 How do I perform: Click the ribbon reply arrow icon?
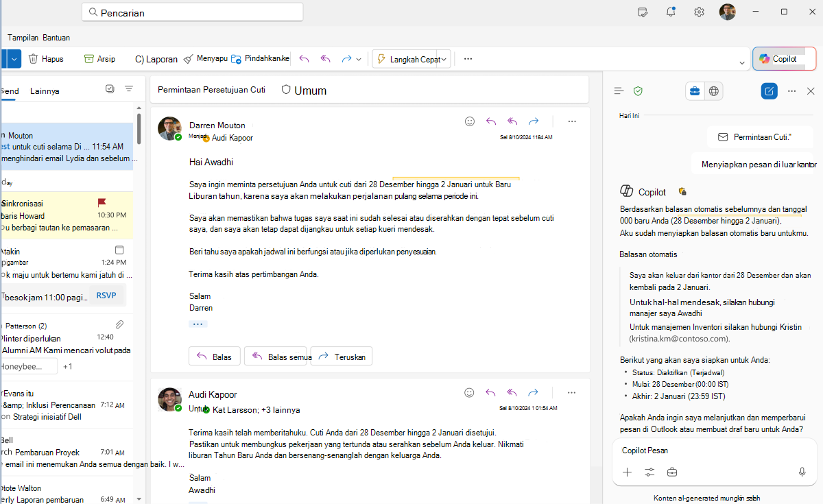(x=305, y=59)
